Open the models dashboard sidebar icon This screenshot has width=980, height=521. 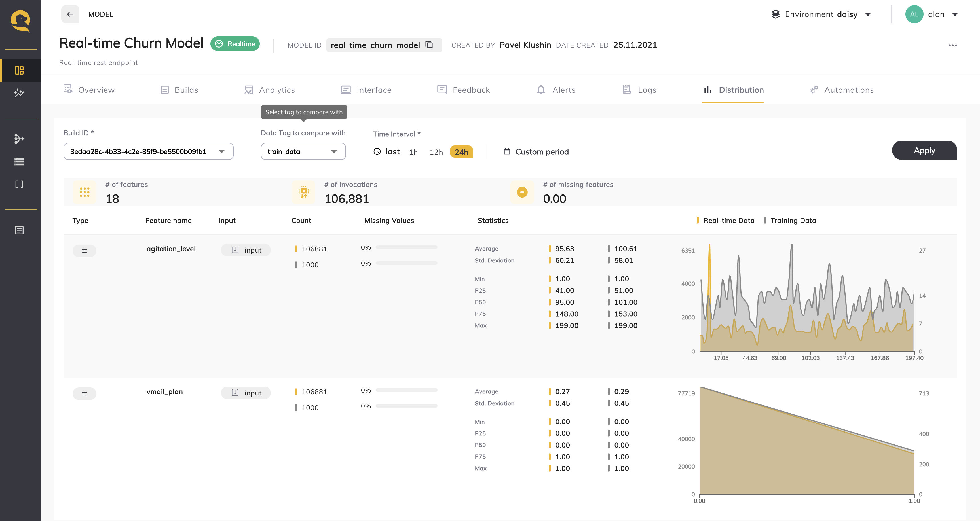tap(19, 70)
